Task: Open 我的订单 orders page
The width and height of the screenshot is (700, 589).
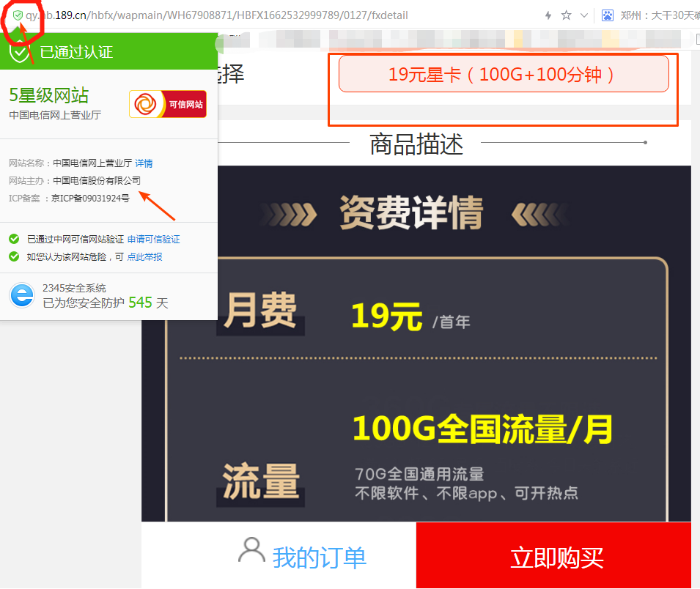Action: tap(319, 558)
